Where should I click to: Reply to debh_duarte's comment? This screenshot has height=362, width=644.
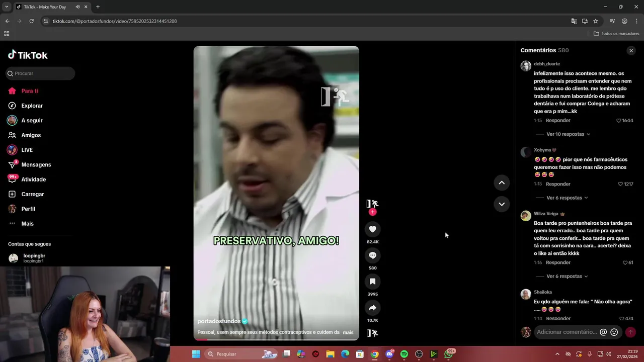pos(558,121)
